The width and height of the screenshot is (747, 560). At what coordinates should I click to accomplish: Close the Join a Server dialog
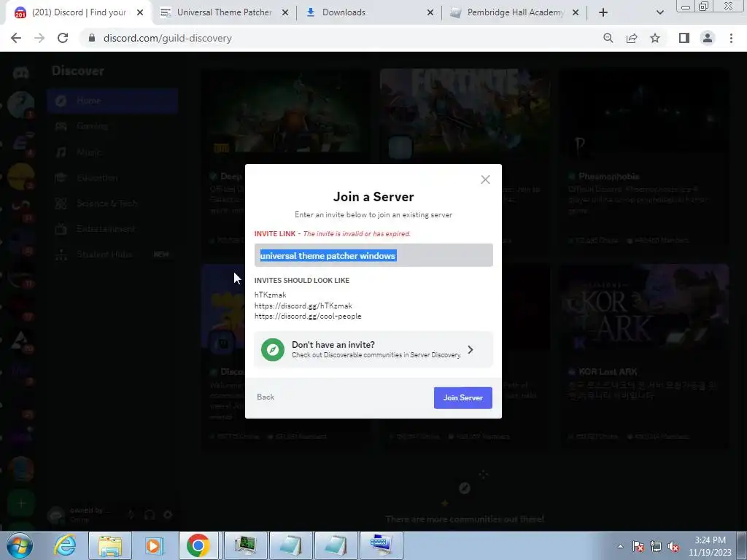[x=485, y=179]
